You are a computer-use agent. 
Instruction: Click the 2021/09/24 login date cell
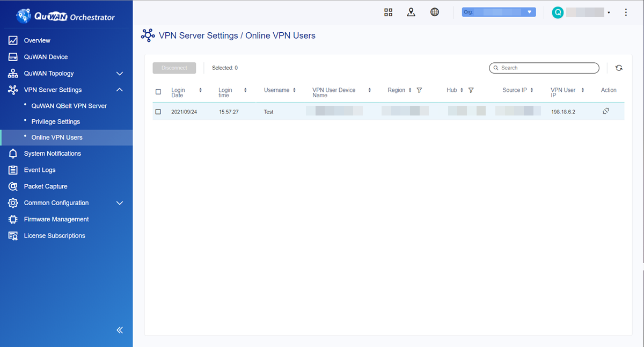(x=184, y=112)
